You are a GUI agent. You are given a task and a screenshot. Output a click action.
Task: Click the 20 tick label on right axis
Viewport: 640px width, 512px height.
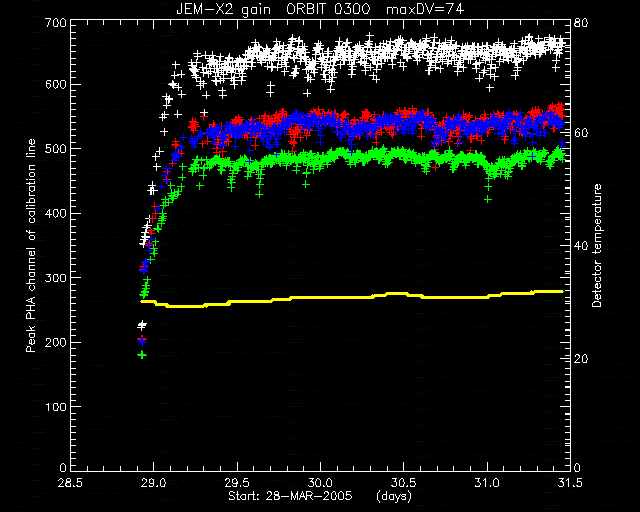(x=581, y=359)
